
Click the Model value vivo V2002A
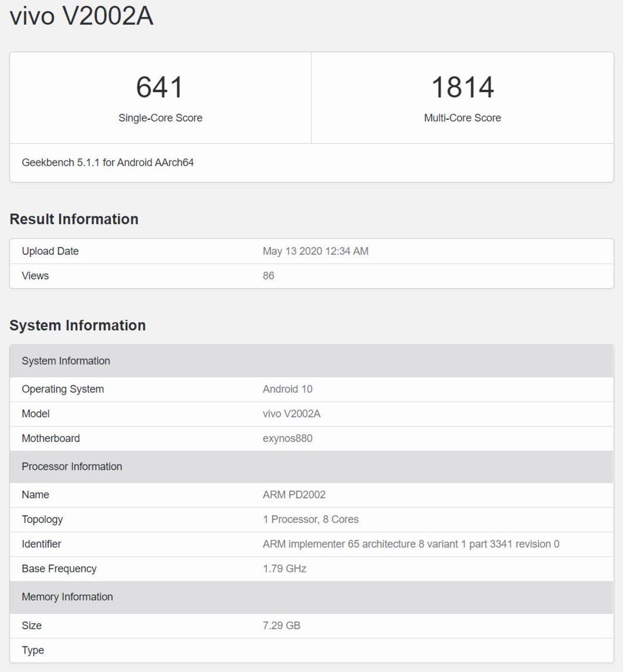click(291, 414)
